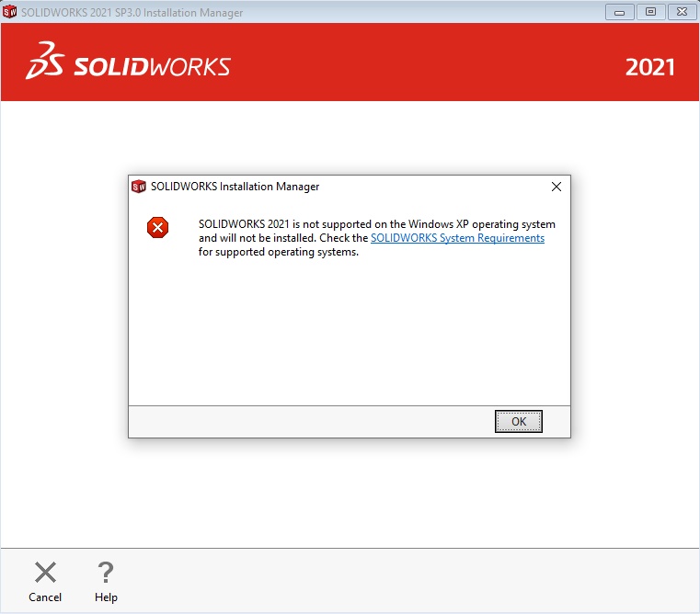Close the SOLIDWORKS Installation Manager error dialog
Screen dimensions: 700x614
[557, 187]
